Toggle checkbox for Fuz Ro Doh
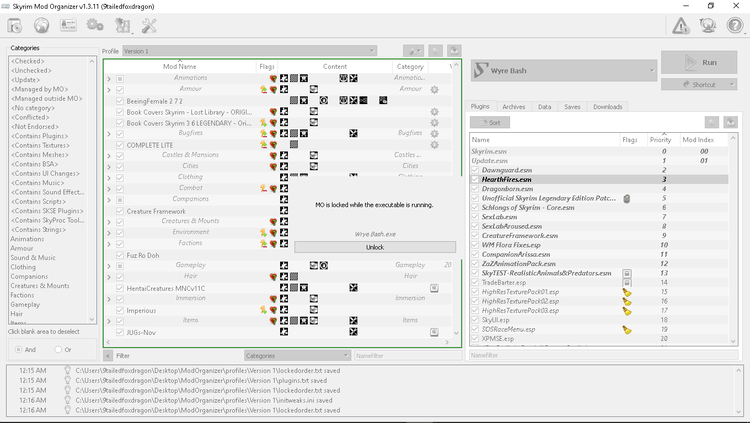This screenshot has width=750, height=423. coord(120,255)
